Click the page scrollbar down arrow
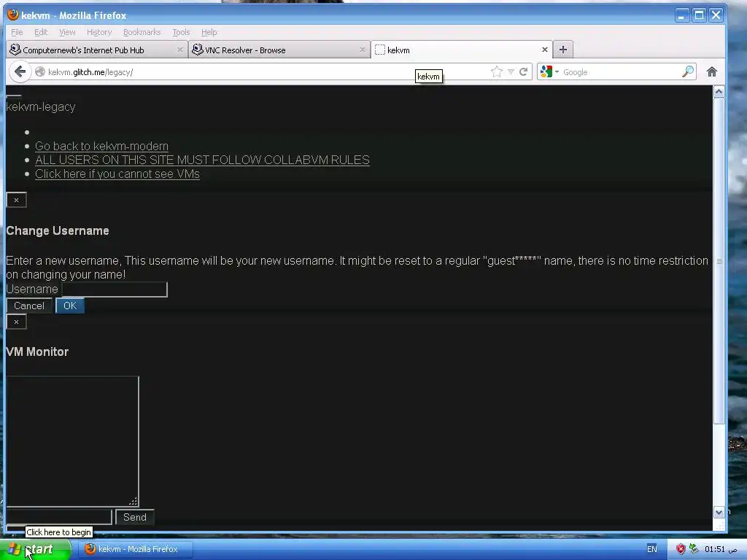This screenshot has width=747, height=560. pyautogui.click(x=719, y=513)
